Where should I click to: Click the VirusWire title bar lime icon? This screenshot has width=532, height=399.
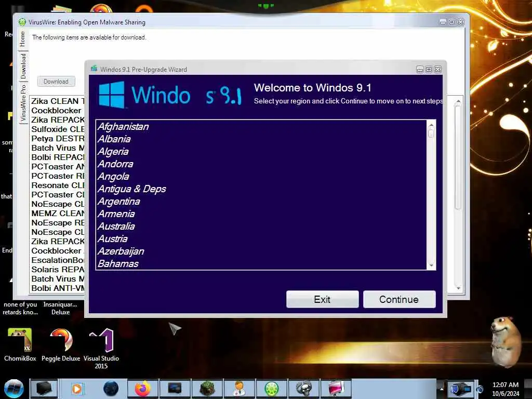click(22, 22)
